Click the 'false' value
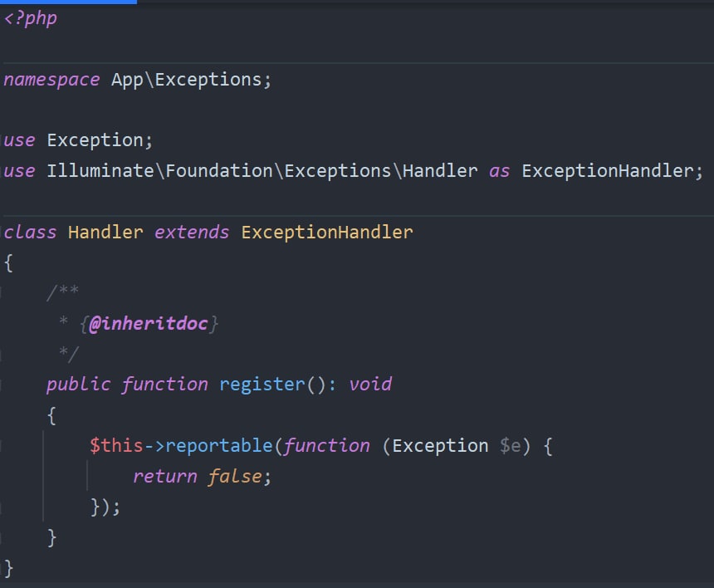Image resolution: width=714 pixels, height=588 pixels. tap(234, 477)
